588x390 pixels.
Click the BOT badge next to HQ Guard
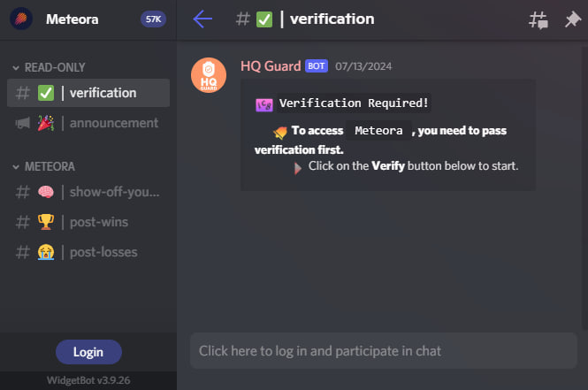click(317, 66)
